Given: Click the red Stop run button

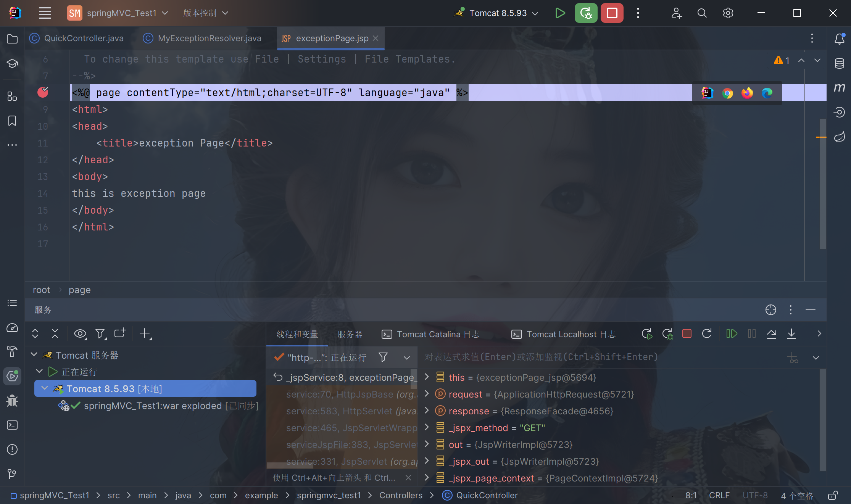Looking at the screenshot, I should coord(612,13).
